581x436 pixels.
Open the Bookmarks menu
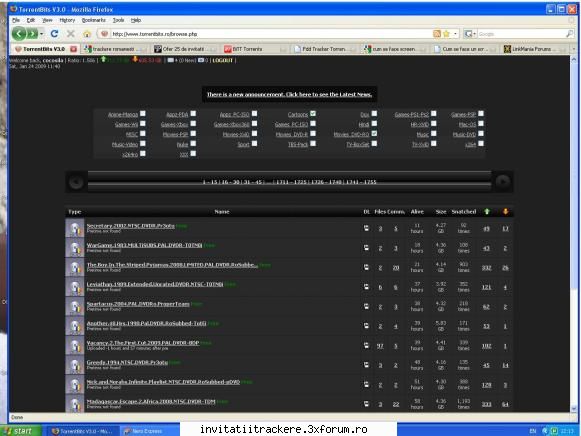(x=94, y=20)
